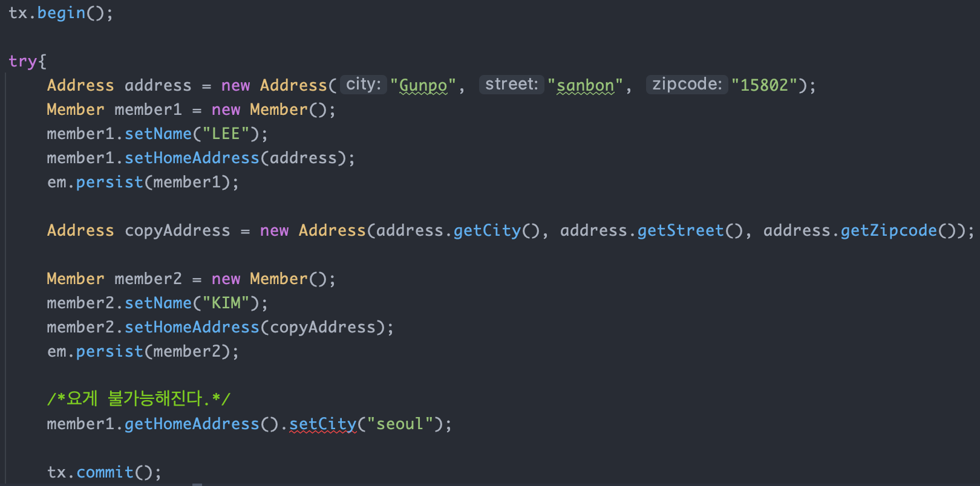Click the member1 variable in its declaration

pos(148,109)
